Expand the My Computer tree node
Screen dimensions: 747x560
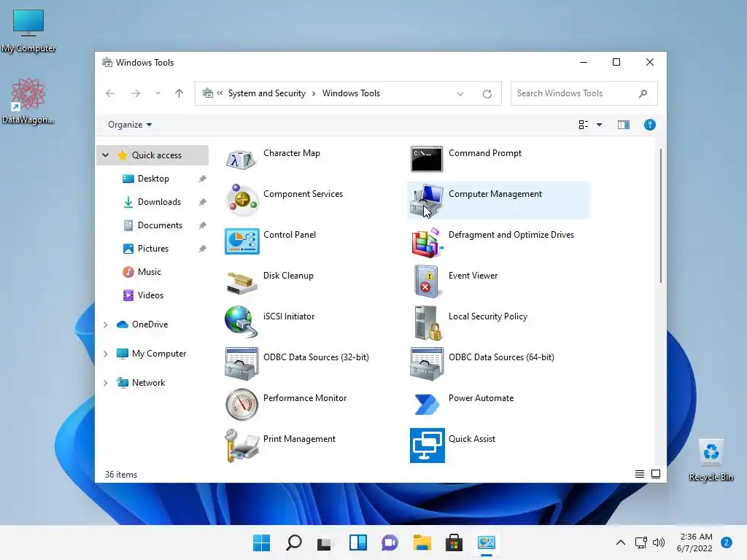105,354
